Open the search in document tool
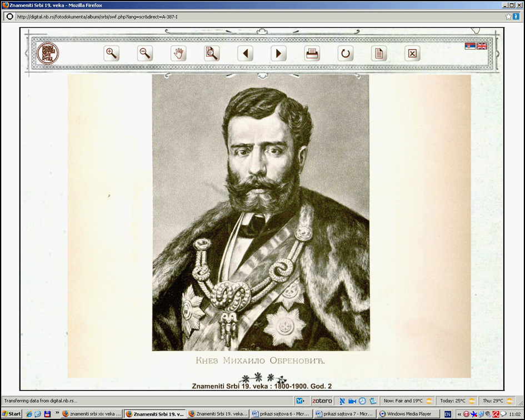 [212, 53]
